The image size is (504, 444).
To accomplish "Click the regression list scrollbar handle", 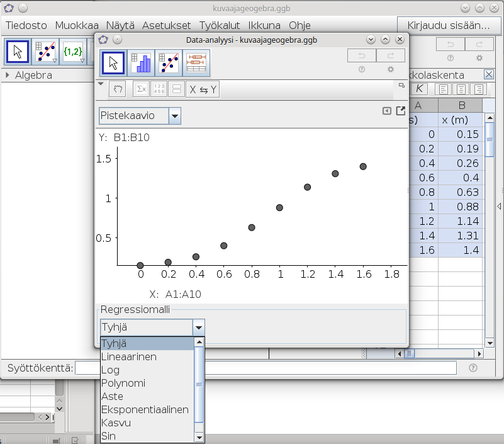I will [199, 384].
